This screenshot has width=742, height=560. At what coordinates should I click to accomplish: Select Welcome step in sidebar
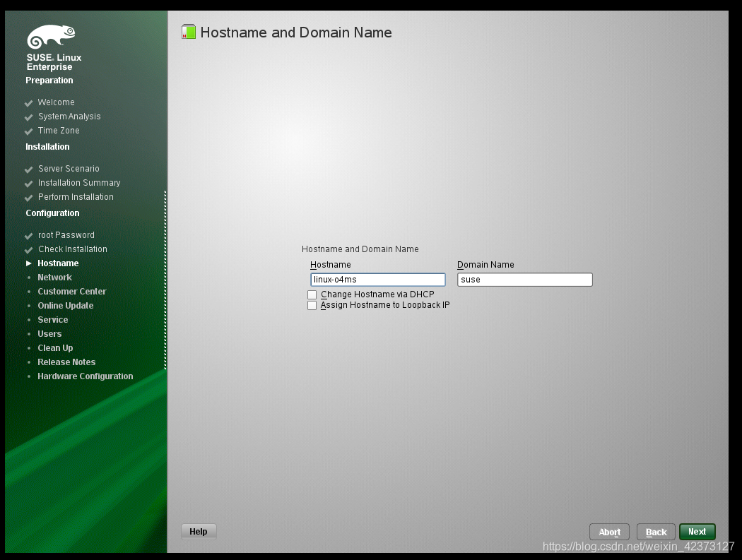(x=57, y=102)
